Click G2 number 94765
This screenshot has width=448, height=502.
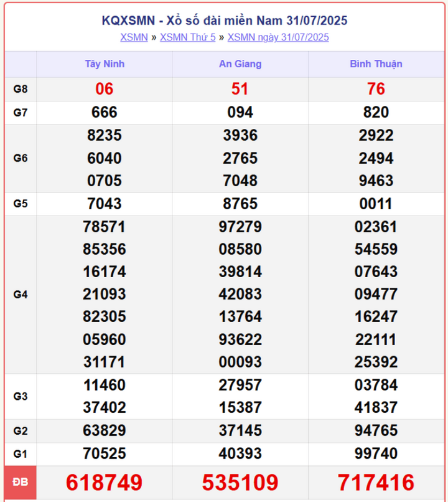[376, 430]
